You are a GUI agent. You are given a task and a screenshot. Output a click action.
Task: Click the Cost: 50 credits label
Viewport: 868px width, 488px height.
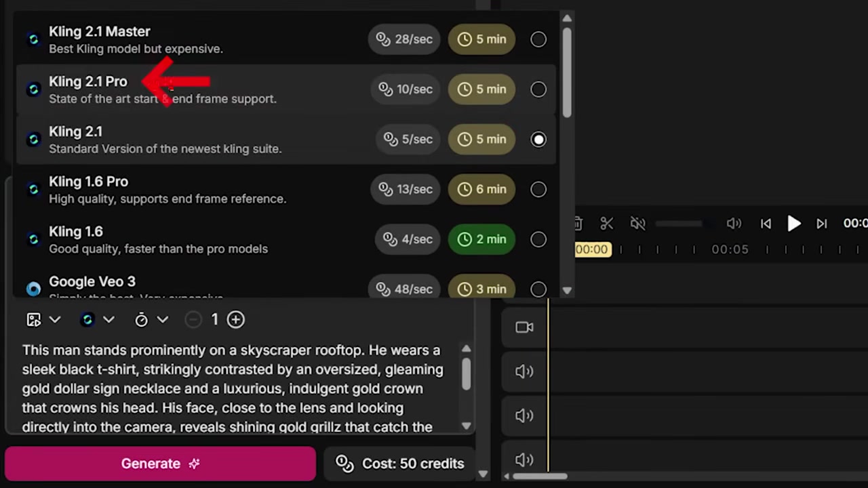[x=400, y=464]
